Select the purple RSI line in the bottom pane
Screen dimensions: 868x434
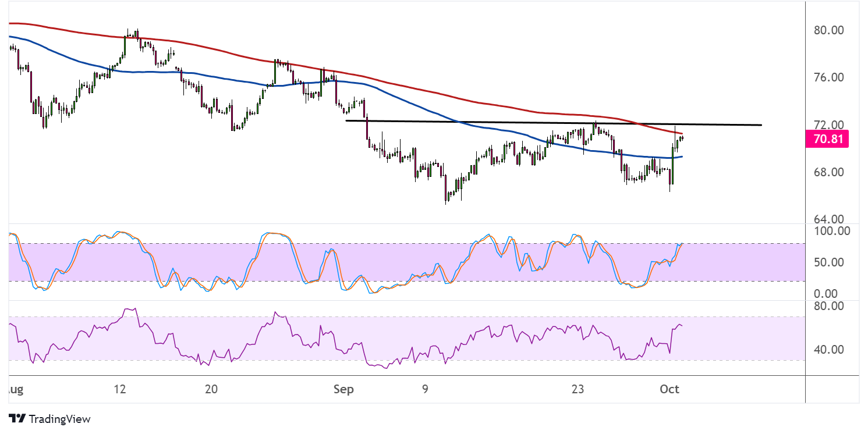pyautogui.click(x=346, y=337)
